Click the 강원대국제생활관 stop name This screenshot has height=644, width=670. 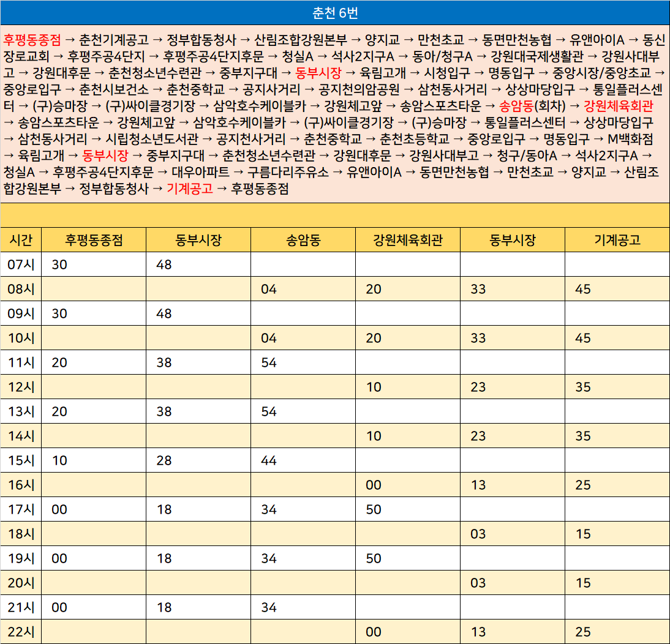[536, 56]
